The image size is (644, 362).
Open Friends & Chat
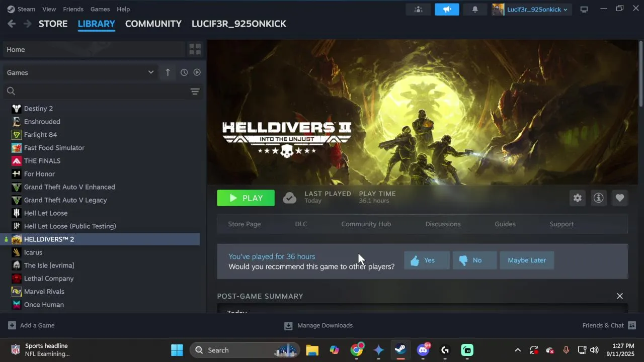click(x=609, y=325)
